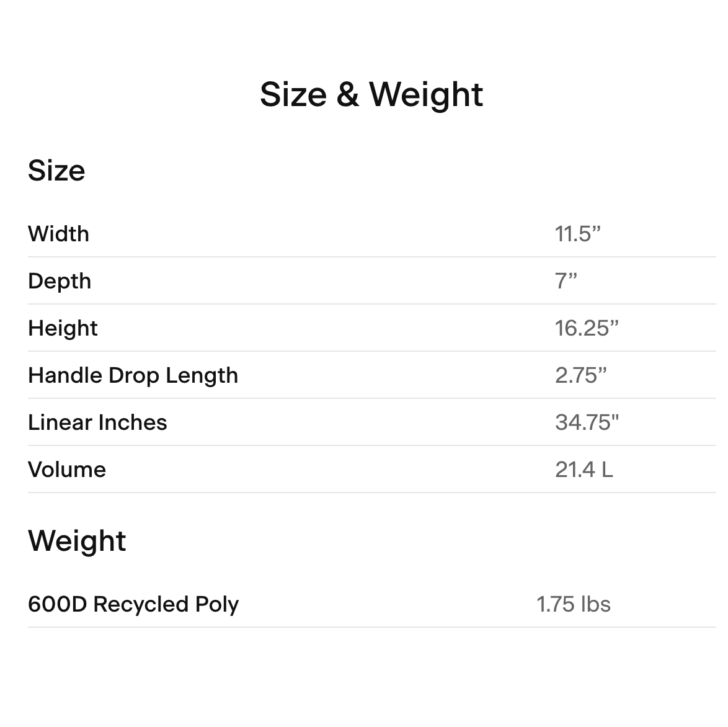728x727 pixels.
Task: Click the divider under 600D Recycled Poly row
Action: pyautogui.click(x=371, y=627)
